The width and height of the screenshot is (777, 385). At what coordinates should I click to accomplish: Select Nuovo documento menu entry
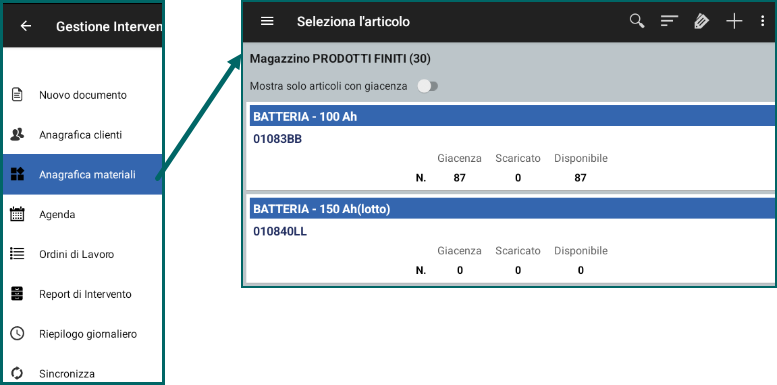click(x=83, y=95)
